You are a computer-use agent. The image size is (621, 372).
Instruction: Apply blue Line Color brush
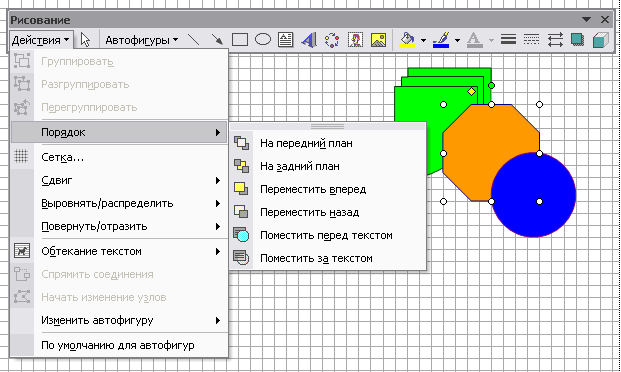click(441, 40)
